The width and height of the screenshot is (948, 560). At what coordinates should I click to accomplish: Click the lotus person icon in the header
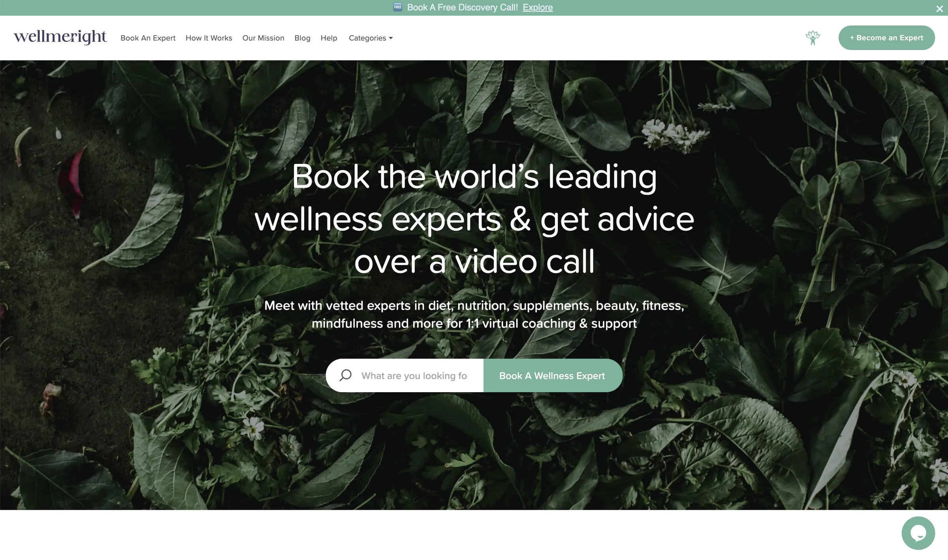point(813,38)
